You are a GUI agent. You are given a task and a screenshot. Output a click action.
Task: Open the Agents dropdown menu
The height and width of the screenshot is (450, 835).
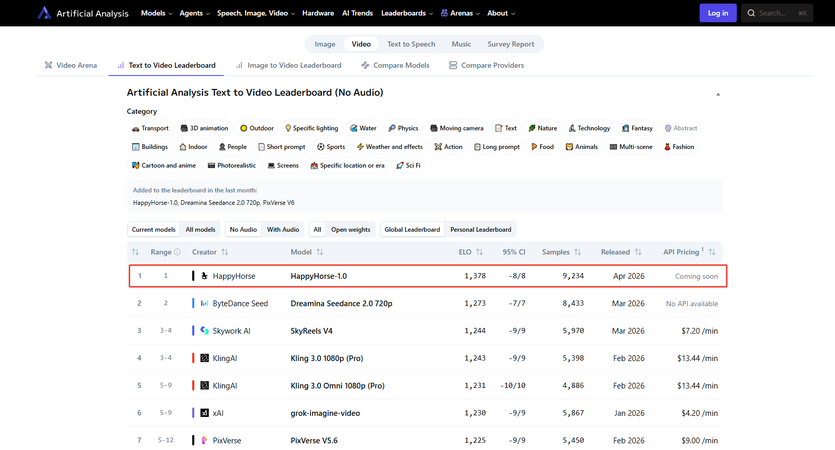pyautogui.click(x=194, y=13)
